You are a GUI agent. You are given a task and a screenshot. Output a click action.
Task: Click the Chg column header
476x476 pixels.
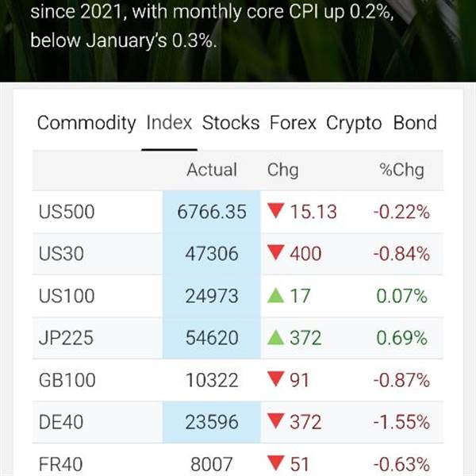pyautogui.click(x=283, y=170)
